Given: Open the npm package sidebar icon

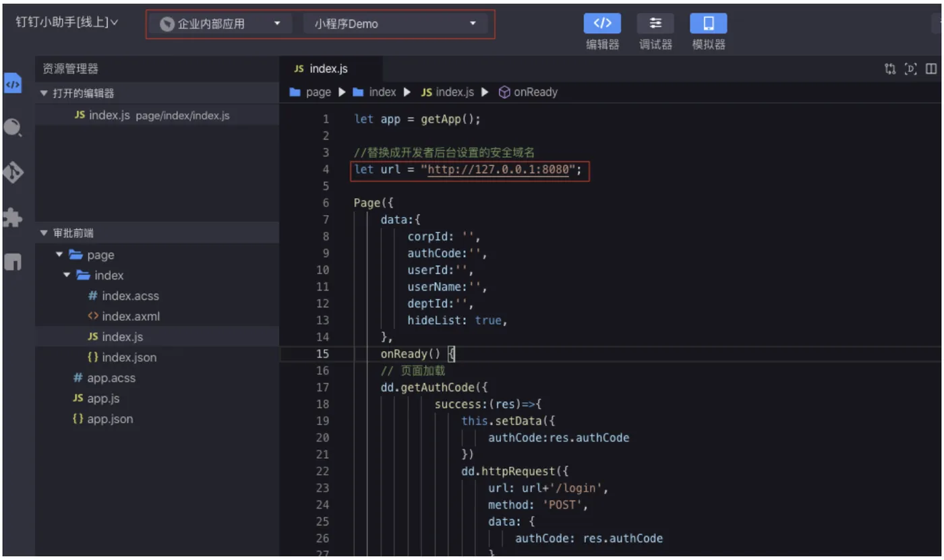Looking at the screenshot, I should click(x=13, y=261).
